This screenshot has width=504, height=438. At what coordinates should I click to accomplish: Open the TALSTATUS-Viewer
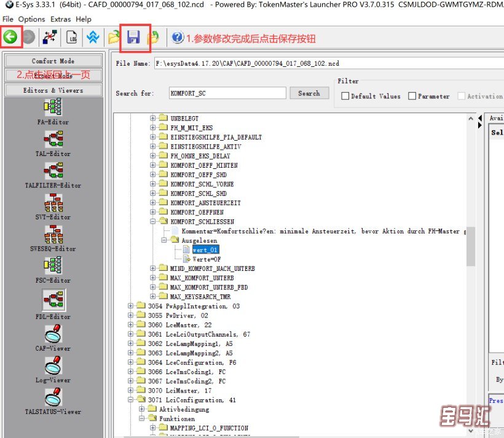[53, 401]
